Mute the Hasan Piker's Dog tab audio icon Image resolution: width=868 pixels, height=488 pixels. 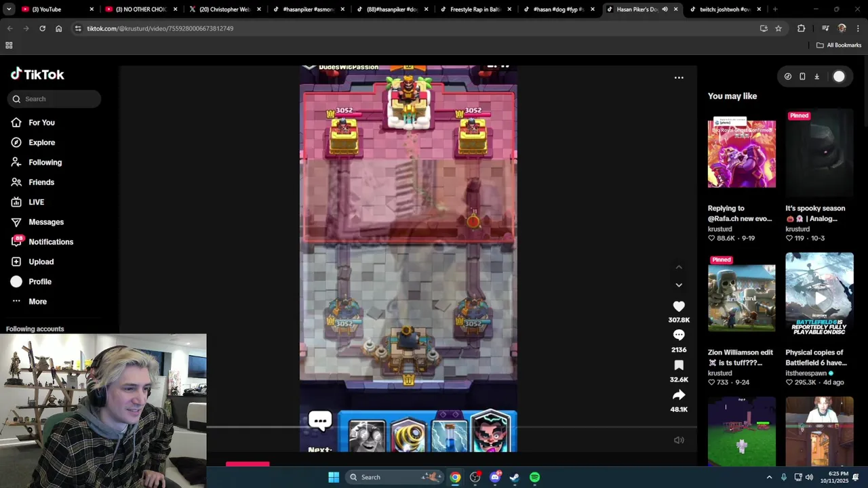pyautogui.click(x=665, y=9)
